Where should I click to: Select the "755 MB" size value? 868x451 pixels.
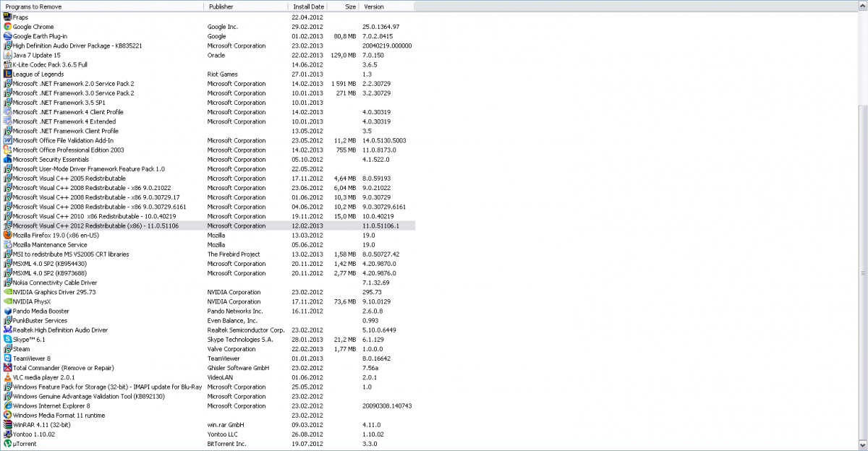coord(346,150)
